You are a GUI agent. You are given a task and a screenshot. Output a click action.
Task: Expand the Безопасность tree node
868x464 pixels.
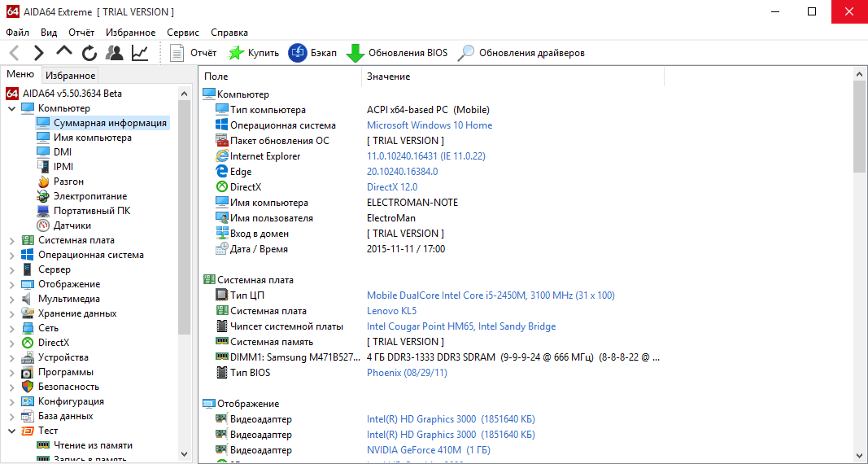click(11, 387)
